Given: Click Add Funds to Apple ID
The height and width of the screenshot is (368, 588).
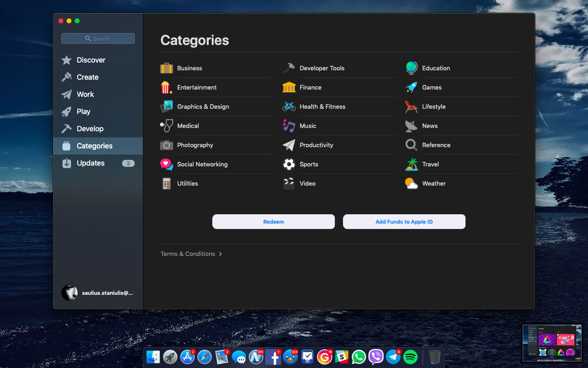Looking at the screenshot, I should 404,222.
